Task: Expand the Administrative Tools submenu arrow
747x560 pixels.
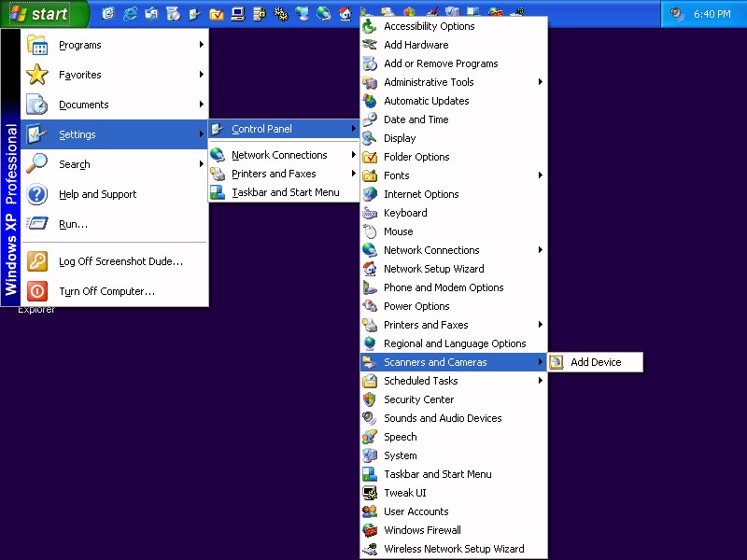Action: 541,82
